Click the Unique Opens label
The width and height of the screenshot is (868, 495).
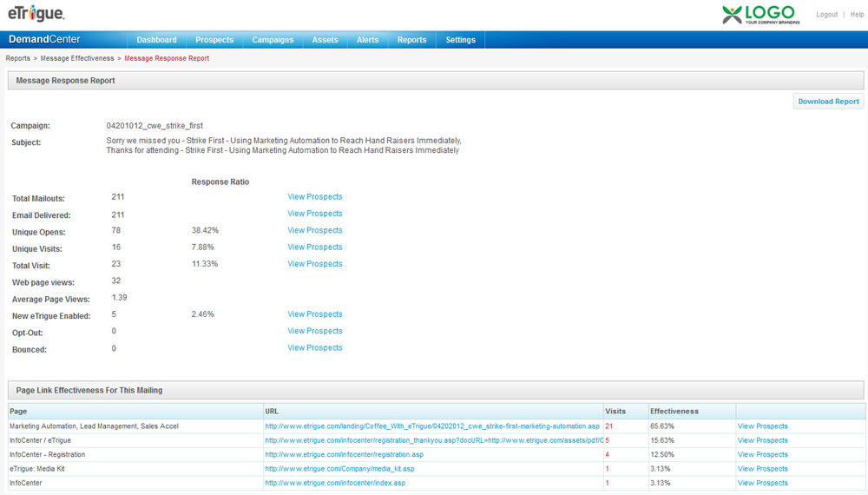click(x=39, y=232)
